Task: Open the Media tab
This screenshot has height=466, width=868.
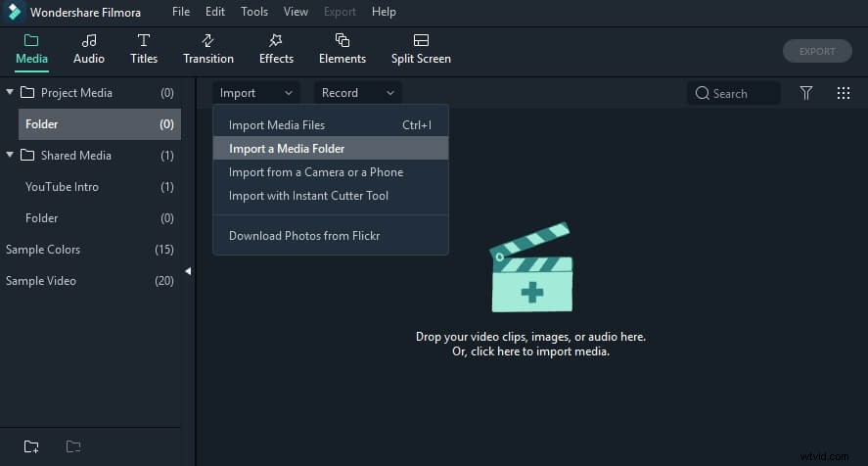Action: 31,50
